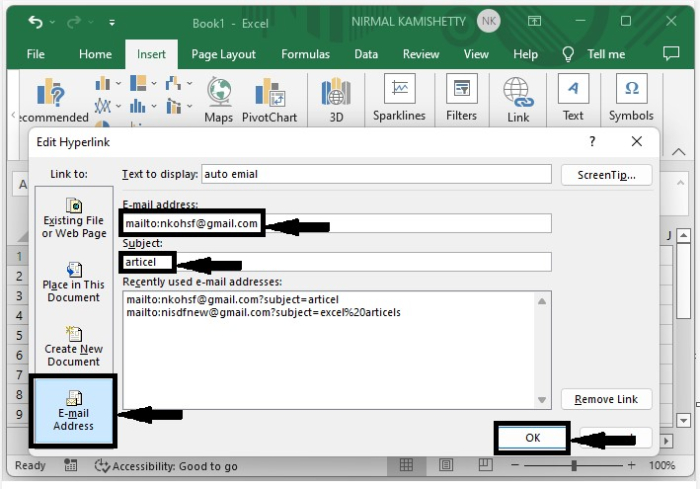
Task: Insert waterfall chart icon
Action: (173, 83)
